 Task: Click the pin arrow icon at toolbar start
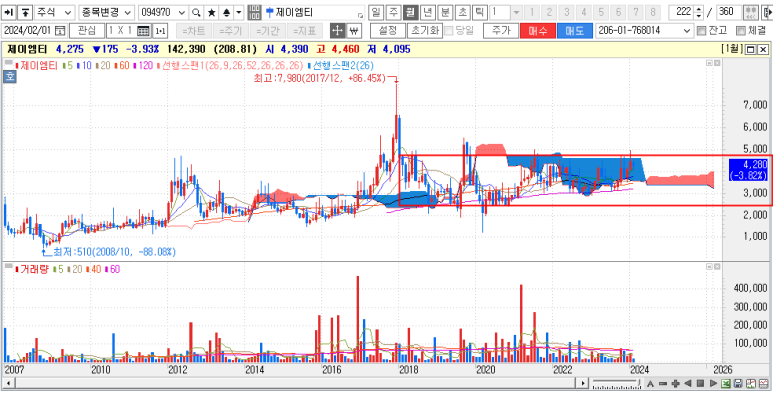point(10,12)
